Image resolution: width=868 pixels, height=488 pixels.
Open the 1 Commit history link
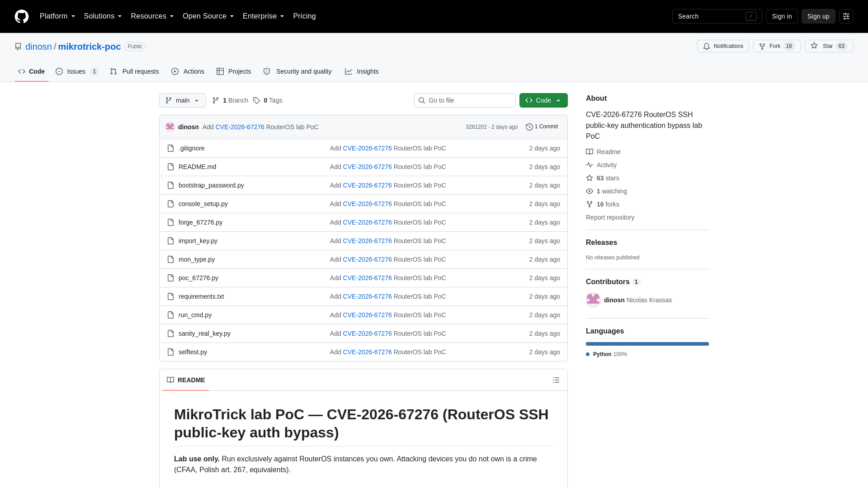pyautogui.click(x=542, y=127)
